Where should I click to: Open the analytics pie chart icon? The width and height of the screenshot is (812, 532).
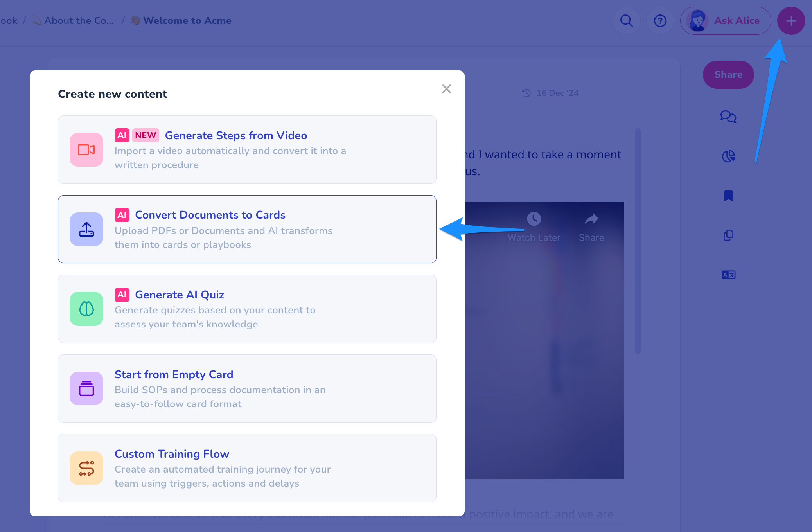coord(728,156)
